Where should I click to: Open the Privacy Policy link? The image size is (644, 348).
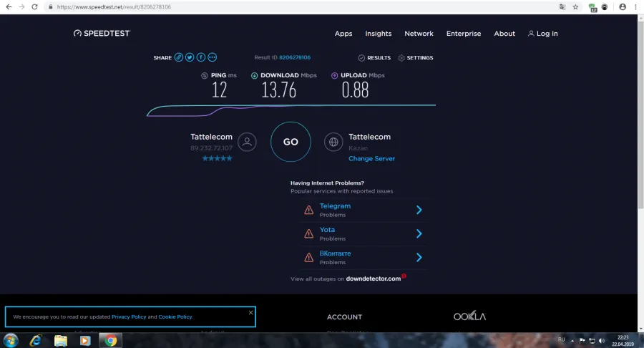click(129, 316)
